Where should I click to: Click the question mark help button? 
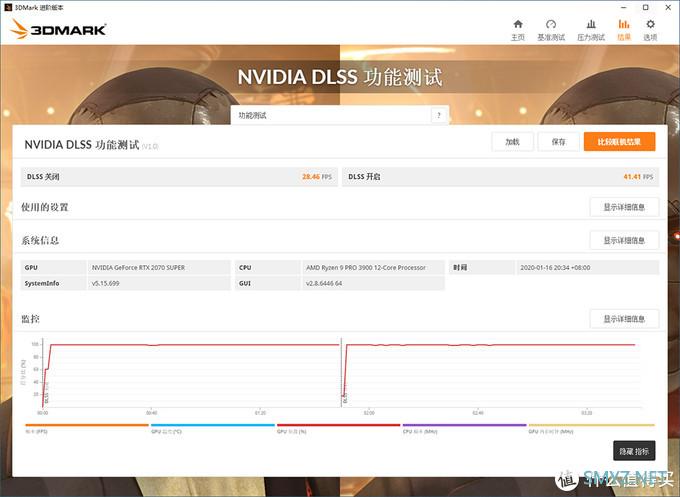(439, 115)
